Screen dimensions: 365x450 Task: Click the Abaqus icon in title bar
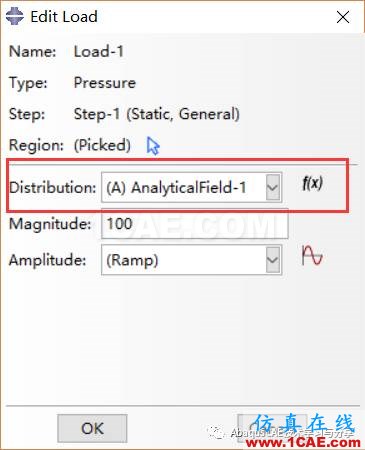15,16
